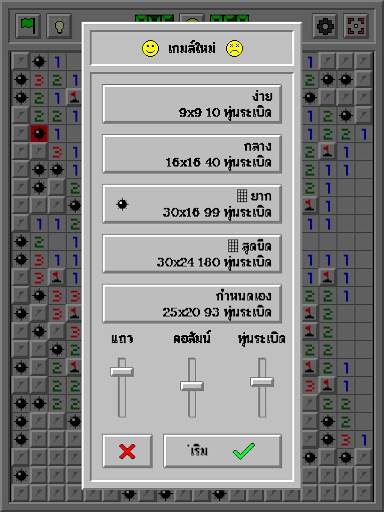Click the green flag mode icon
Image resolution: width=384 pixels, height=512 pixels.
[28, 26]
